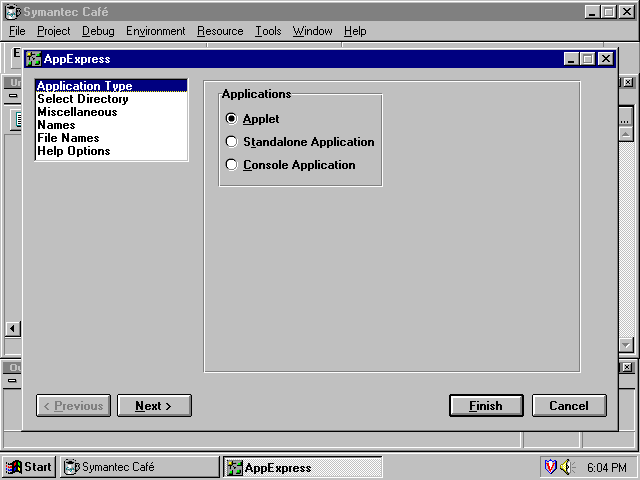Click the antivirus shield tray icon
This screenshot has width=640, height=480.
tap(551, 467)
